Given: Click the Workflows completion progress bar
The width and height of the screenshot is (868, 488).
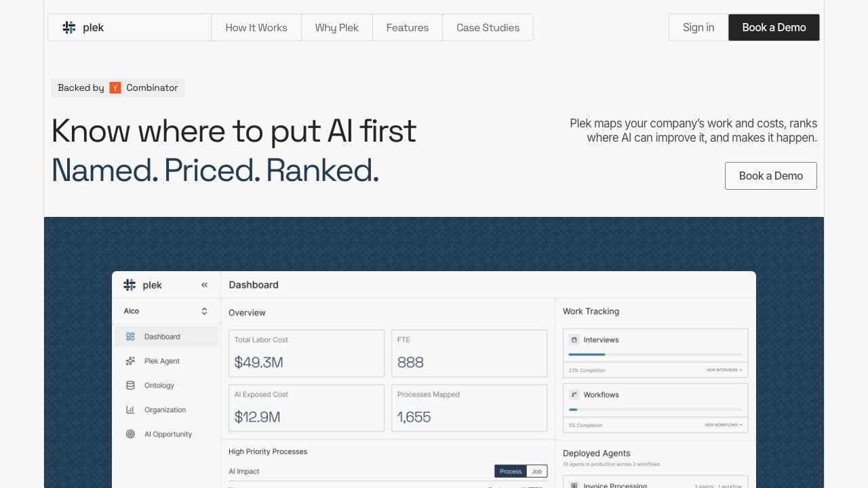Looking at the screenshot, I should [655, 409].
